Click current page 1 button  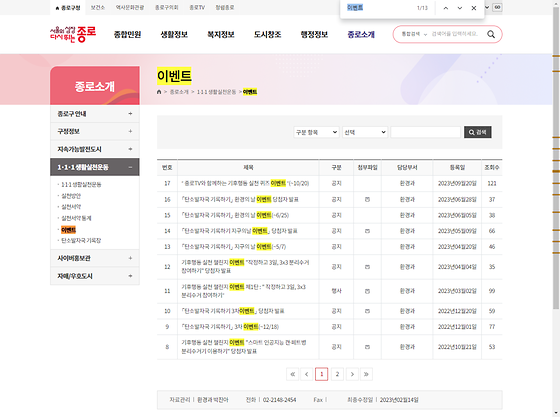pos(321,374)
